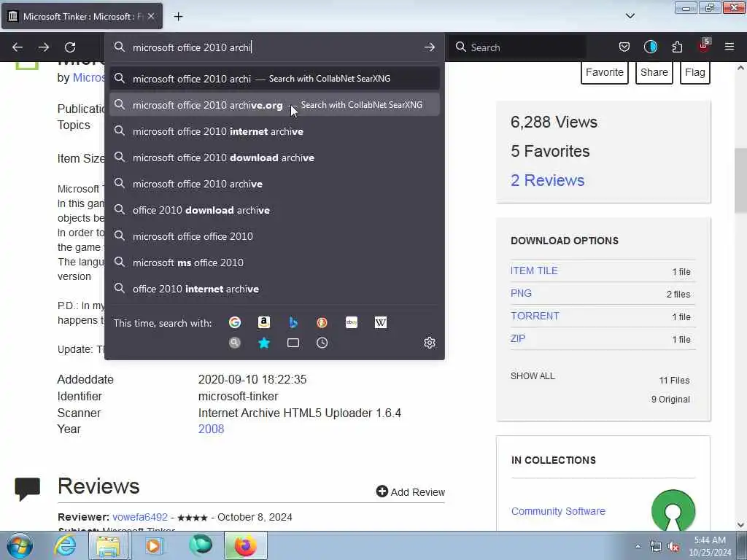
Task: Open Windows Explorer folder on taskbar
Action: tap(109, 545)
